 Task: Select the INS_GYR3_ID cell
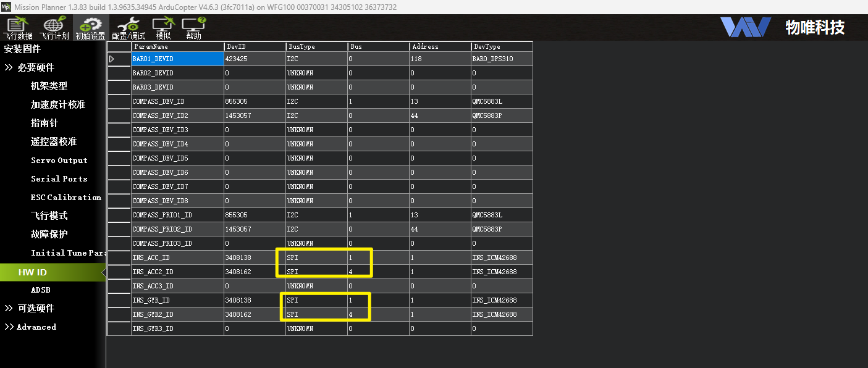(x=177, y=328)
